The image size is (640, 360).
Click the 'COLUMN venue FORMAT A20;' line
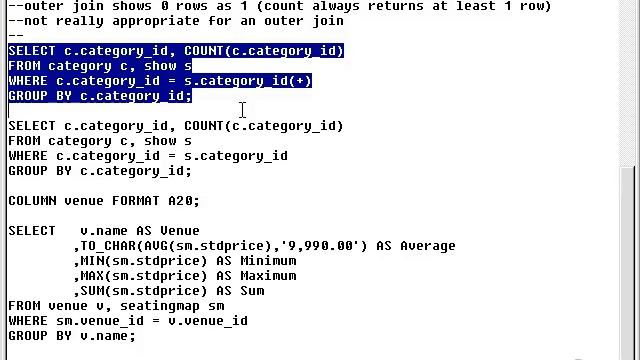pyautogui.click(x=104, y=201)
